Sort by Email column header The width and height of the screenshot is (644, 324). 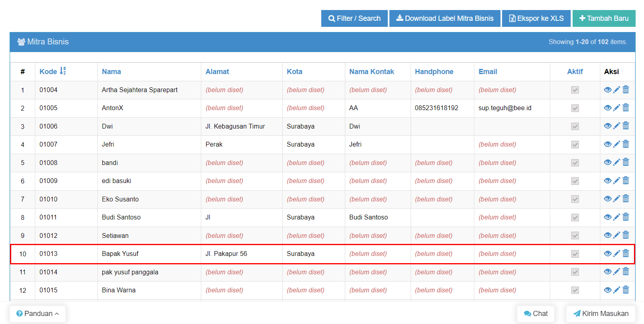pyautogui.click(x=488, y=72)
